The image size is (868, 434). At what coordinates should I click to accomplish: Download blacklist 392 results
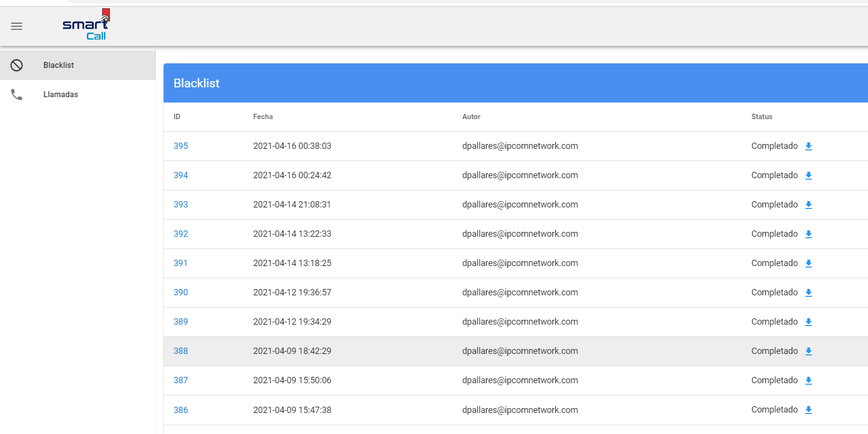click(x=808, y=234)
